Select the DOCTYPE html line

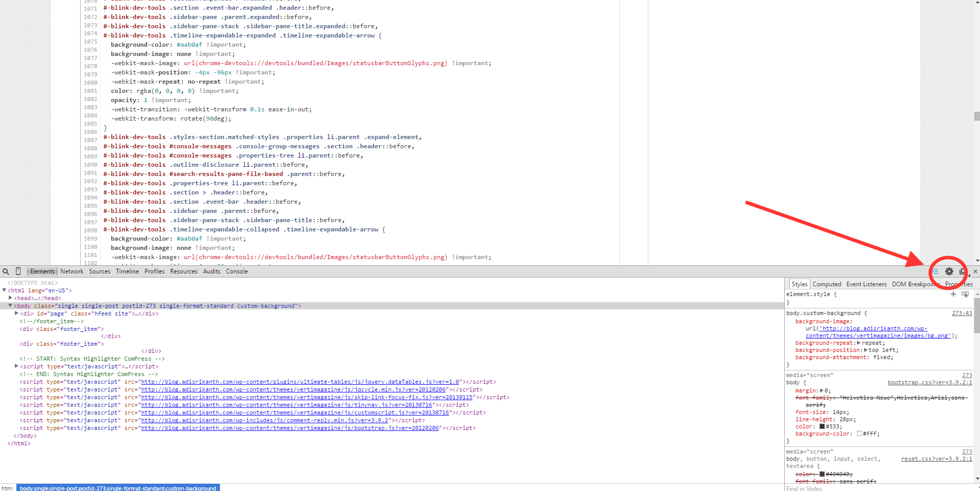(32, 283)
